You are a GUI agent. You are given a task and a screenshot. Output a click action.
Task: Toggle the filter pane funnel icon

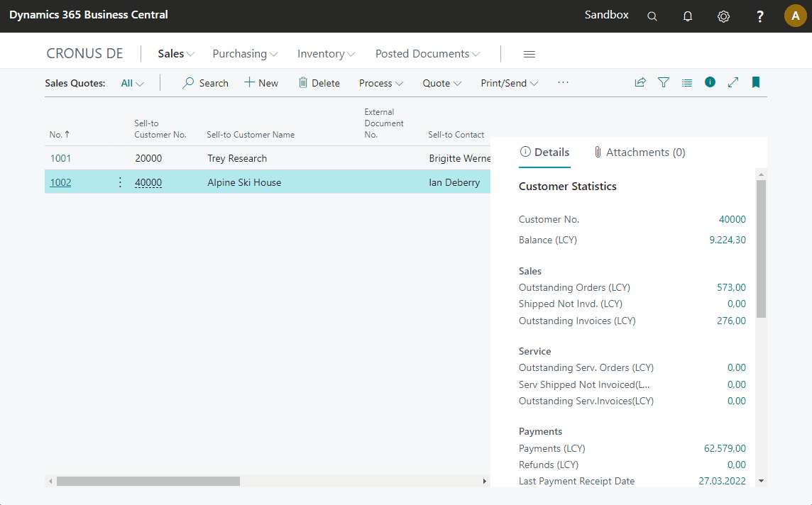[x=664, y=82]
